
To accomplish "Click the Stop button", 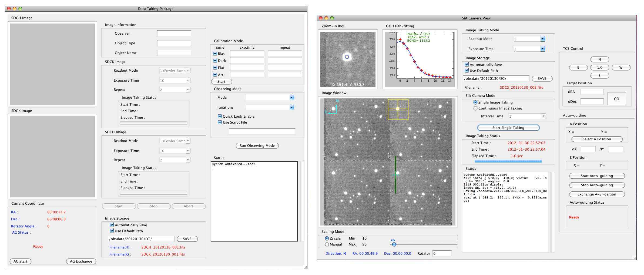I will pyautogui.click(x=154, y=206).
